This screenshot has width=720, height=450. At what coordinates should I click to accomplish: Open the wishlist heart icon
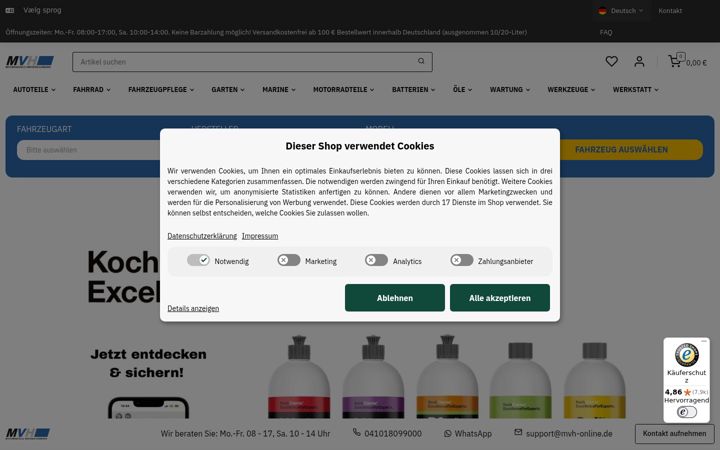point(611,61)
